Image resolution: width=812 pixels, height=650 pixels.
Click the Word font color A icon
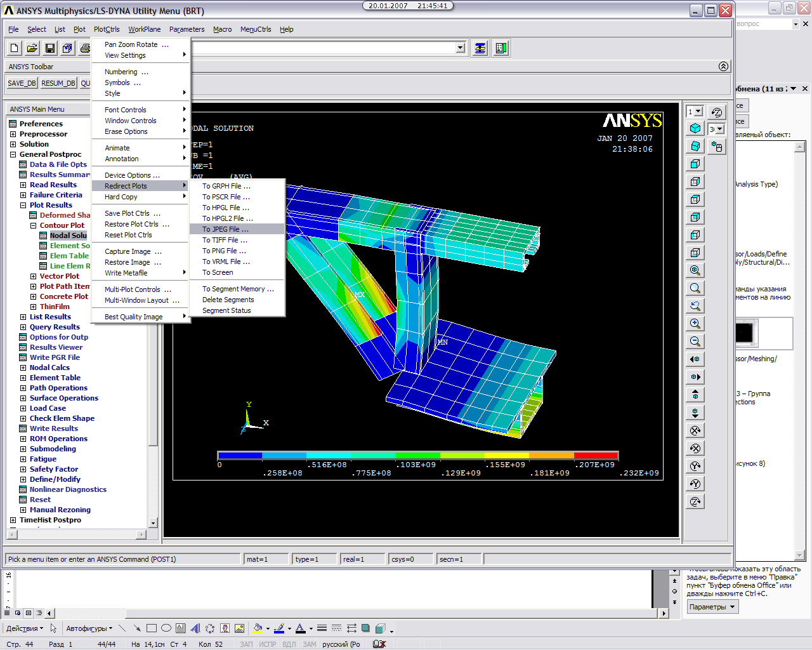pos(300,628)
